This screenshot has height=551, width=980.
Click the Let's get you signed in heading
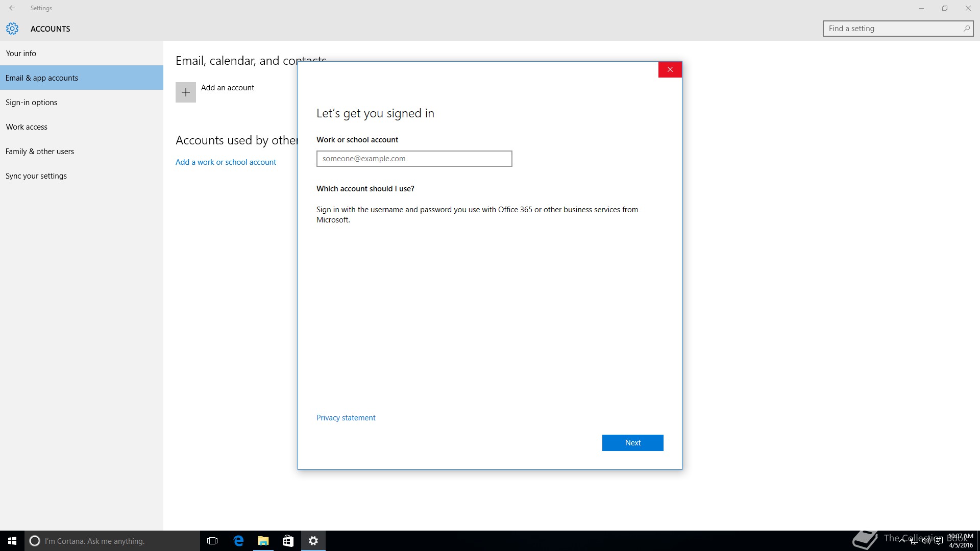click(x=375, y=113)
